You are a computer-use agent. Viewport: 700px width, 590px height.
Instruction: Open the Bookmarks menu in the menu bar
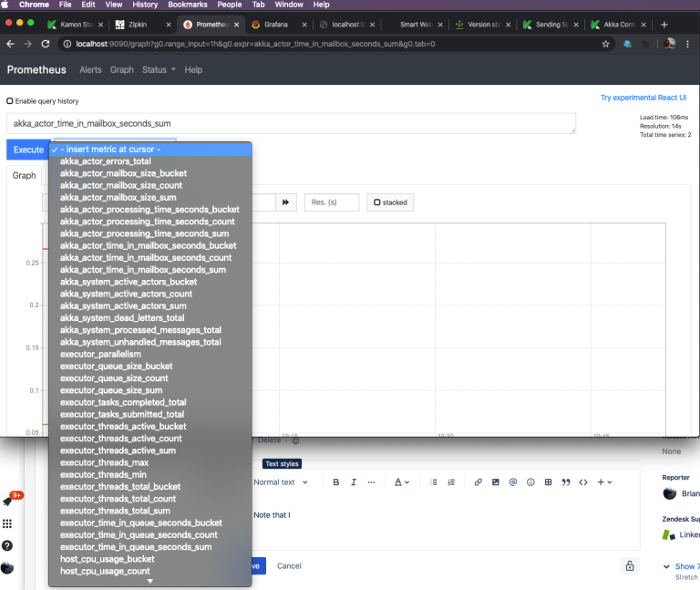(x=188, y=5)
